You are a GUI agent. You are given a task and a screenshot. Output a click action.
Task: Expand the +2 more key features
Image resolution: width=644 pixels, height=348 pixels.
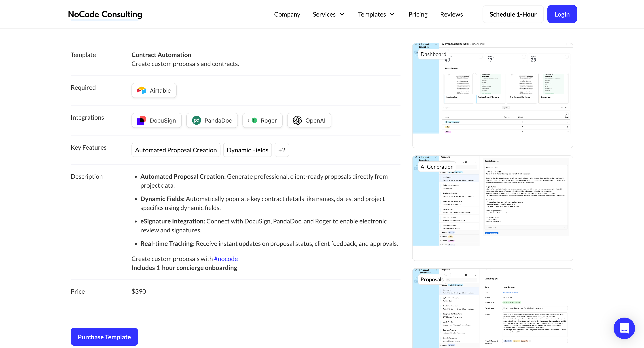click(282, 150)
